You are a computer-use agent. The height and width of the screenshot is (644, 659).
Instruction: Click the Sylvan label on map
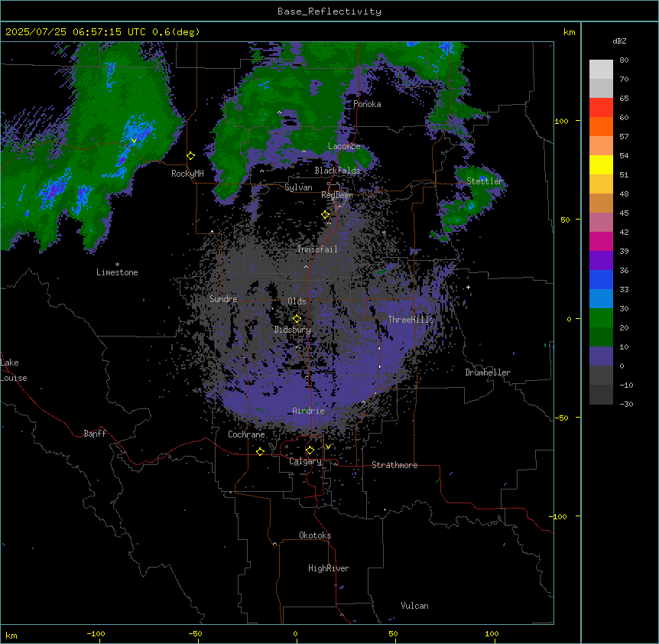point(298,187)
